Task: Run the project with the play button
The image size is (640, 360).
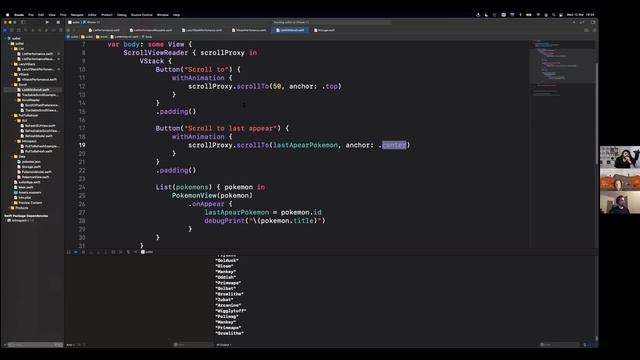Action: tap(47, 22)
